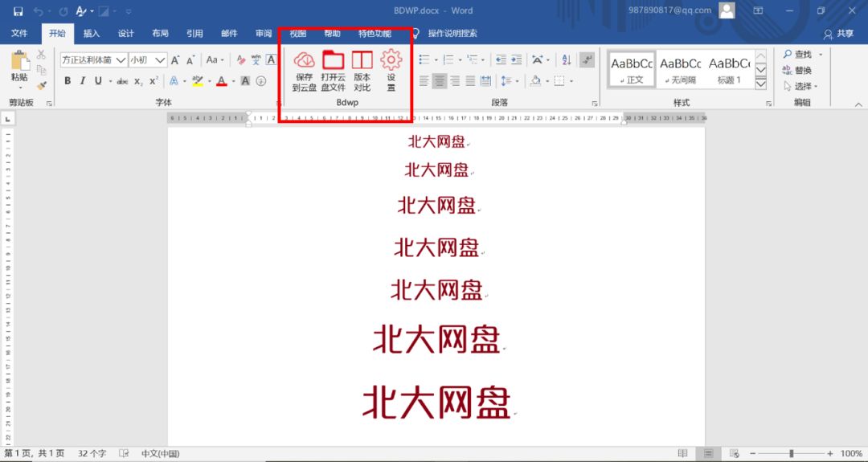Switch to the 特色功能 tab
The width and height of the screenshot is (868, 462).
375,33
